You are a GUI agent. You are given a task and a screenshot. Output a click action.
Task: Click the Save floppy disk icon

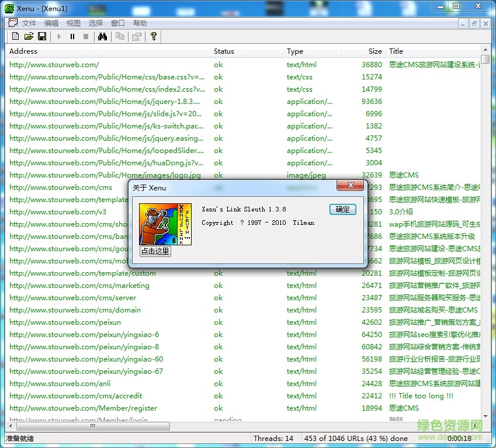42,37
